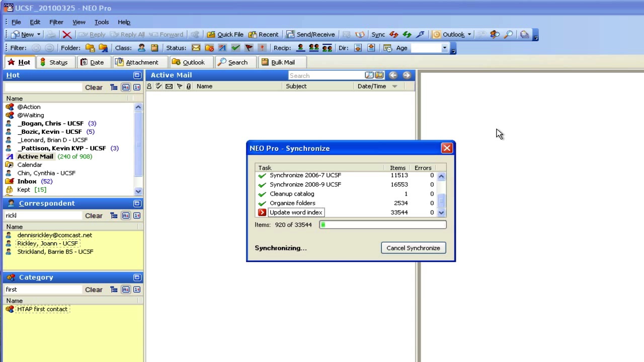Click the magnifying glass search toolbar icon
This screenshot has width=644, height=362.
pos(509,35)
